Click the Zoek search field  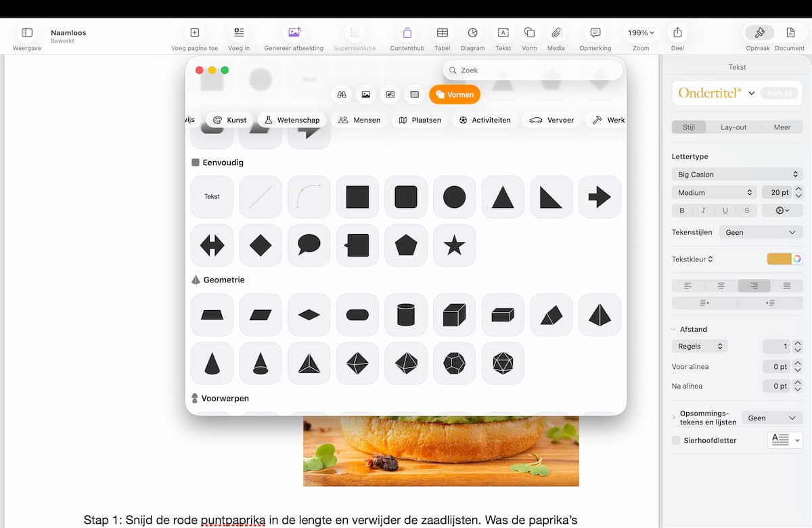click(535, 70)
